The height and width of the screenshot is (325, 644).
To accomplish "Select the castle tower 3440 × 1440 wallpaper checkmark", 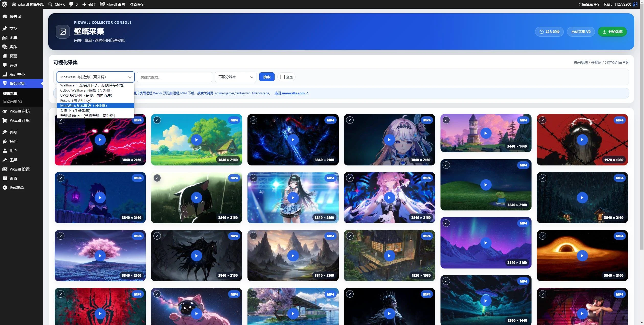I will point(446,120).
